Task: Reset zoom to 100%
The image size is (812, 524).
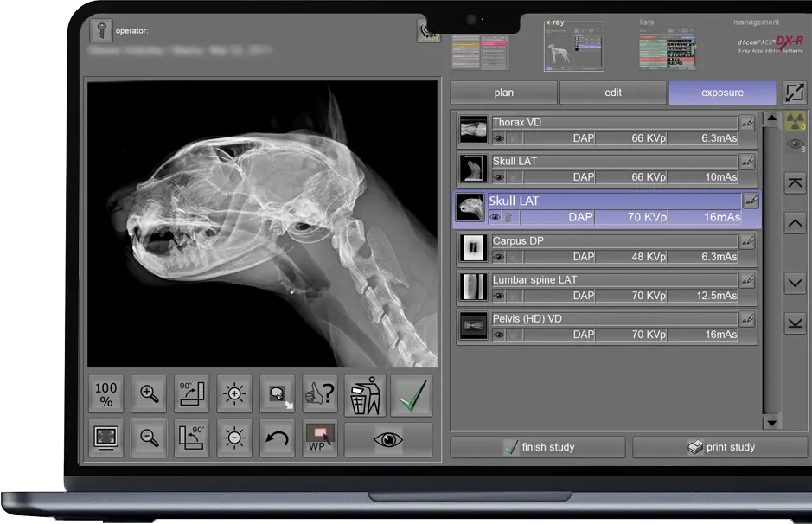Action: [105, 394]
